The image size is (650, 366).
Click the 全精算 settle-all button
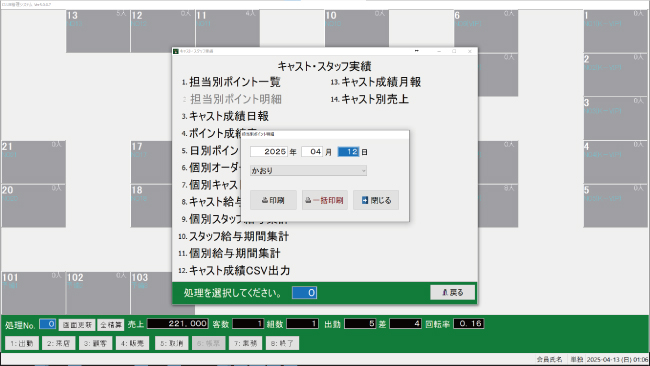[x=111, y=325]
